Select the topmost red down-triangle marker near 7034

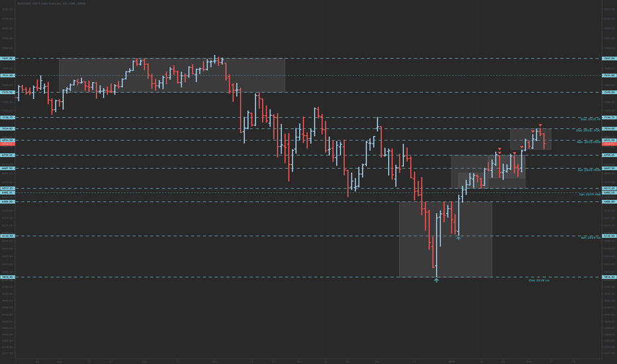tap(540, 125)
